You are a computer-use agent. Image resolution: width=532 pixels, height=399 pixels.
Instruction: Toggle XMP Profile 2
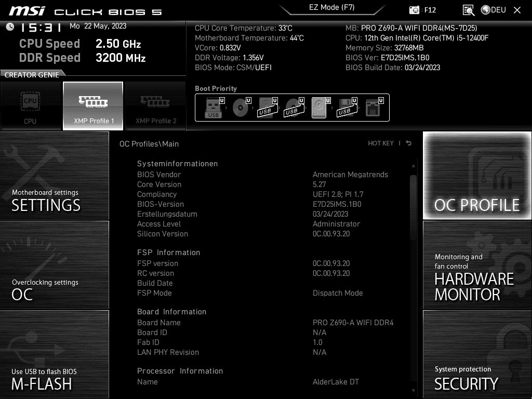[x=156, y=106]
